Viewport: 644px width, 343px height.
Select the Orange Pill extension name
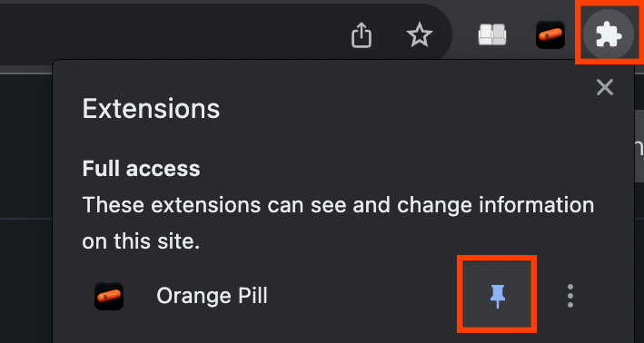click(212, 296)
